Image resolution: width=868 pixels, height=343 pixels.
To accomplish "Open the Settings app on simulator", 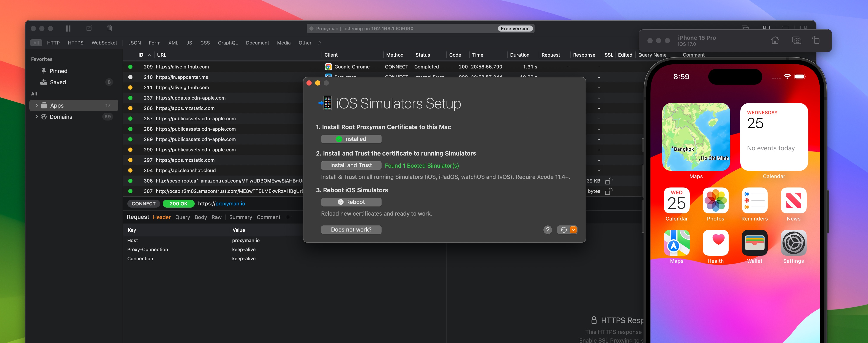I will (x=793, y=243).
